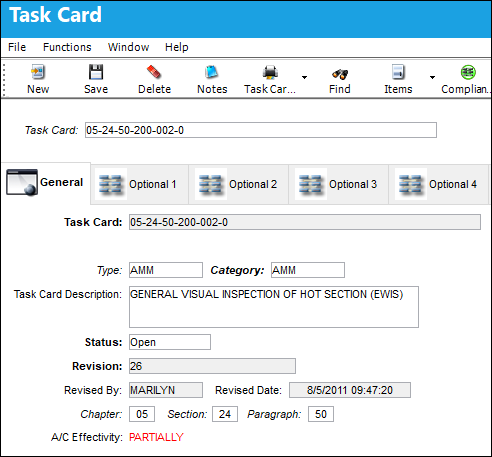Open the Functions menu

(x=67, y=47)
